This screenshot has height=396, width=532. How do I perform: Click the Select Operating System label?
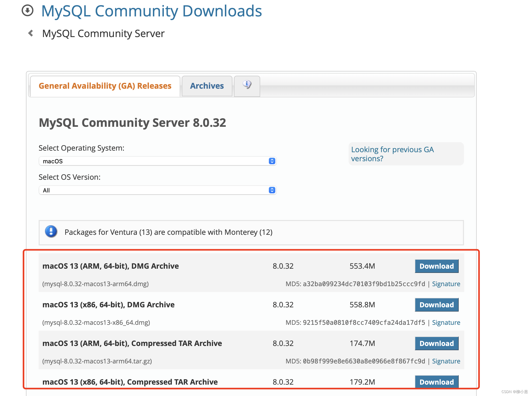82,148
